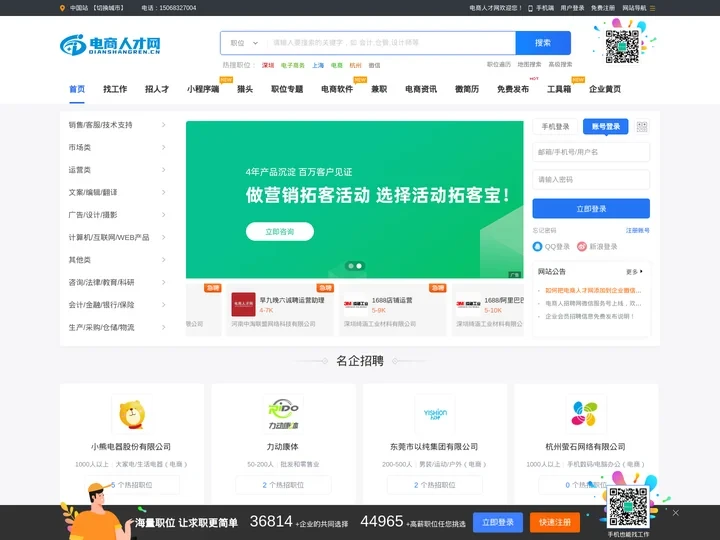
Task: Open 力动康体's 2 个热招职位 button
Action: 283,485
